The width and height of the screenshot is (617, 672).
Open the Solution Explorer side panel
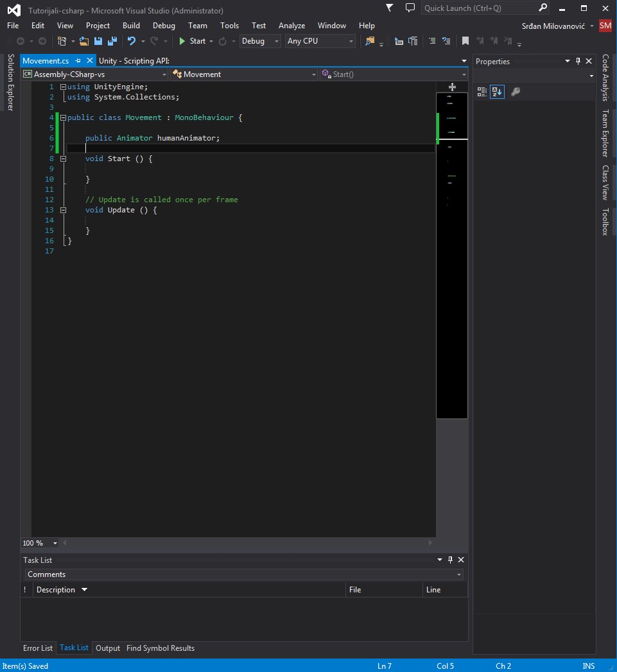pyautogui.click(x=10, y=82)
